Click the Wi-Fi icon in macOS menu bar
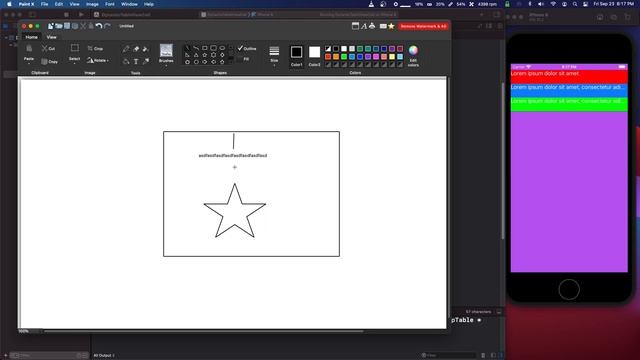The height and width of the screenshot is (360, 640). coord(553,4)
